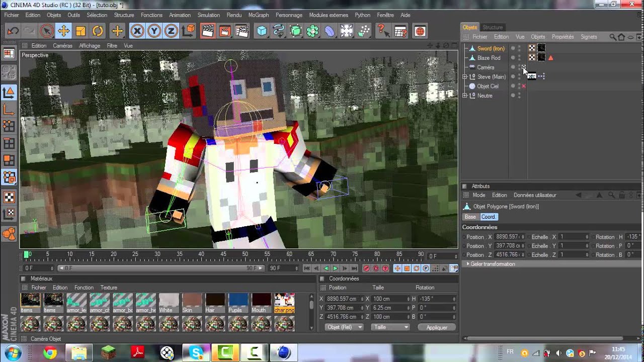Expand the Neutre object tree
Viewport: 644px width, 362px height.
465,96
